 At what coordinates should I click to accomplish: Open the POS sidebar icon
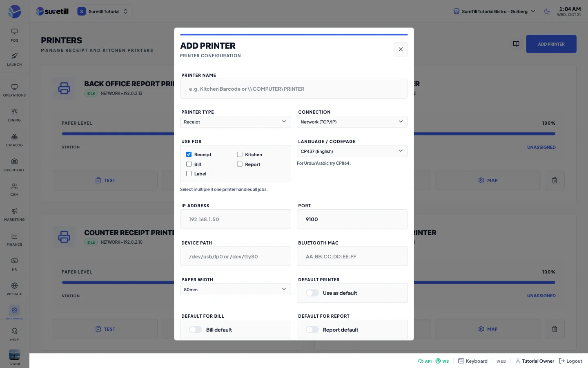[x=14, y=35]
